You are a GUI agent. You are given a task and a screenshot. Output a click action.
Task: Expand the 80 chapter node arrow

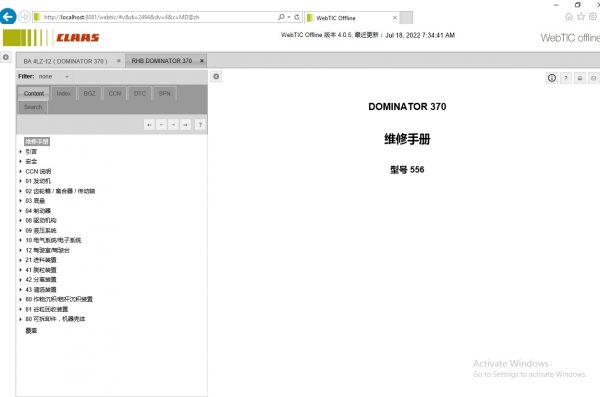tap(21, 319)
